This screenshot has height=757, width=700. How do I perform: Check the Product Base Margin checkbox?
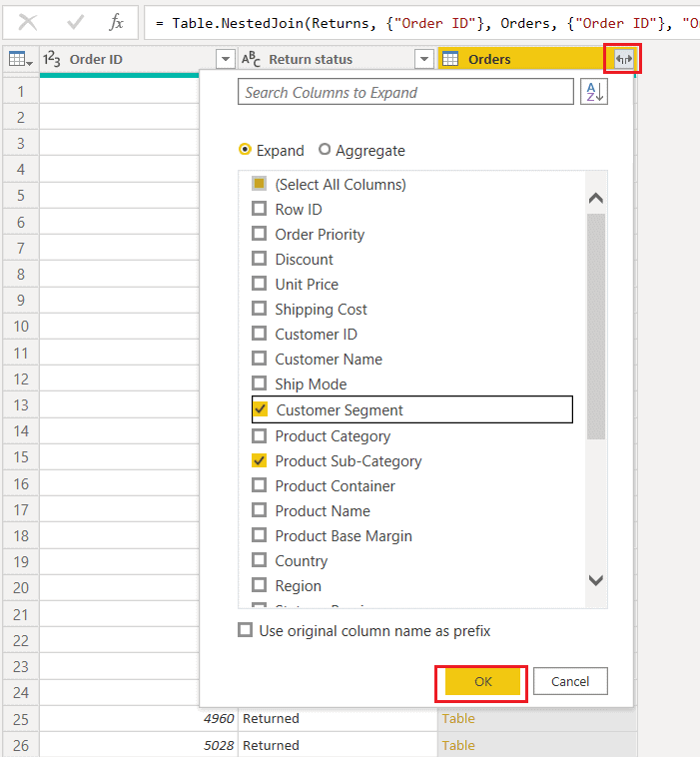[260, 535]
